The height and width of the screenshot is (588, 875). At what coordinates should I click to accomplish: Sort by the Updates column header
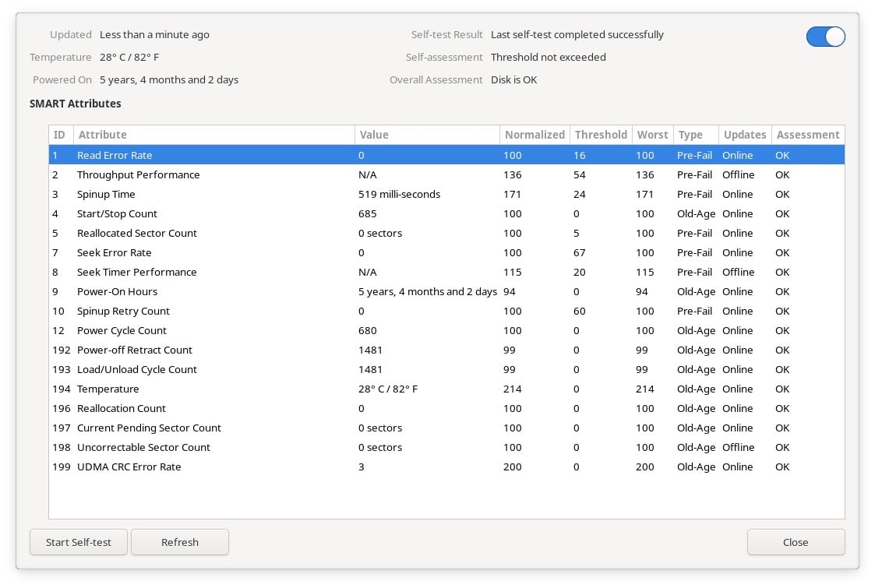tap(745, 135)
